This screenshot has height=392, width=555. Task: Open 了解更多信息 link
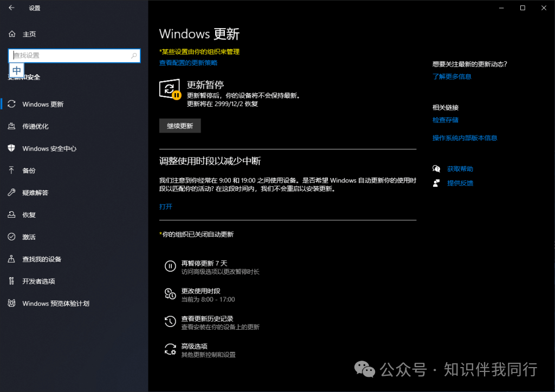pos(451,76)
